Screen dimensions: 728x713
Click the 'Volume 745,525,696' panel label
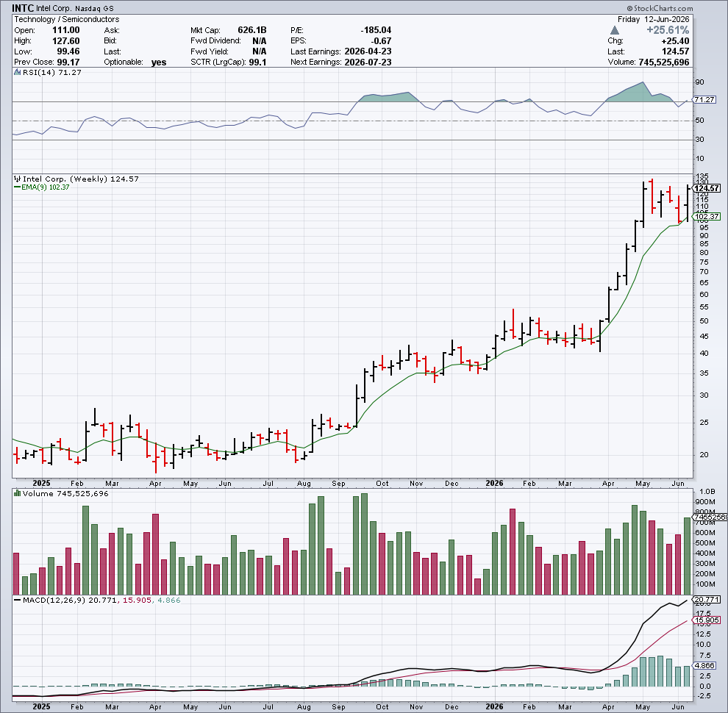[65, 493]
